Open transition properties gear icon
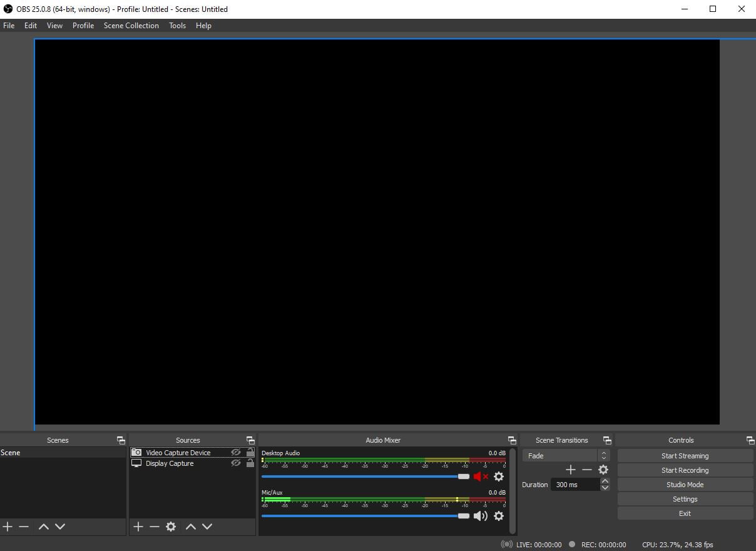 tap(603, 470)
